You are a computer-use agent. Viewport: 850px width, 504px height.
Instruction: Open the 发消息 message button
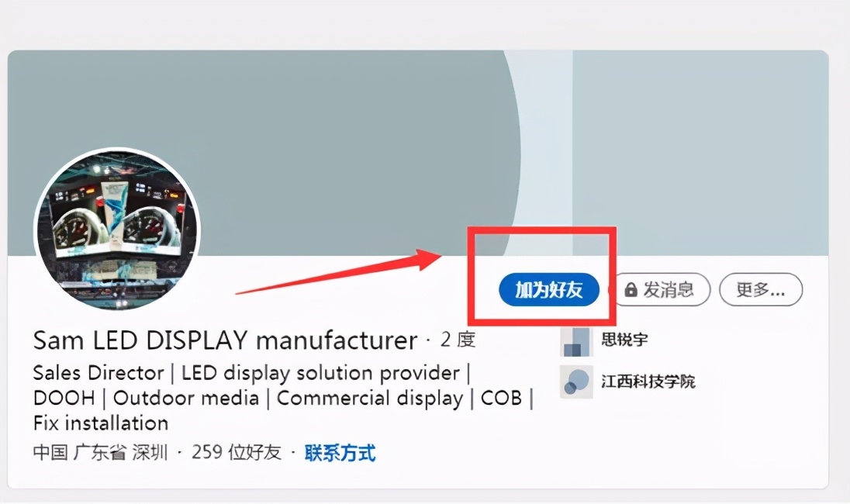coord(662,290)
